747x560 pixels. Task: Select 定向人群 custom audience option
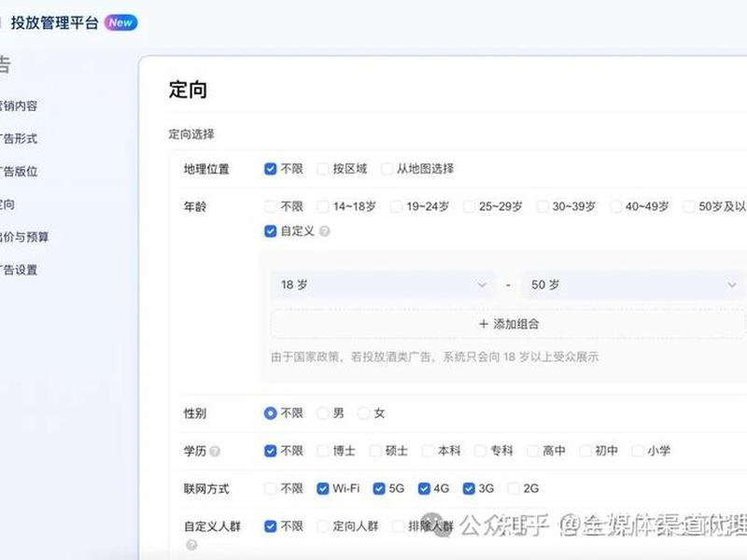(322, 526)
